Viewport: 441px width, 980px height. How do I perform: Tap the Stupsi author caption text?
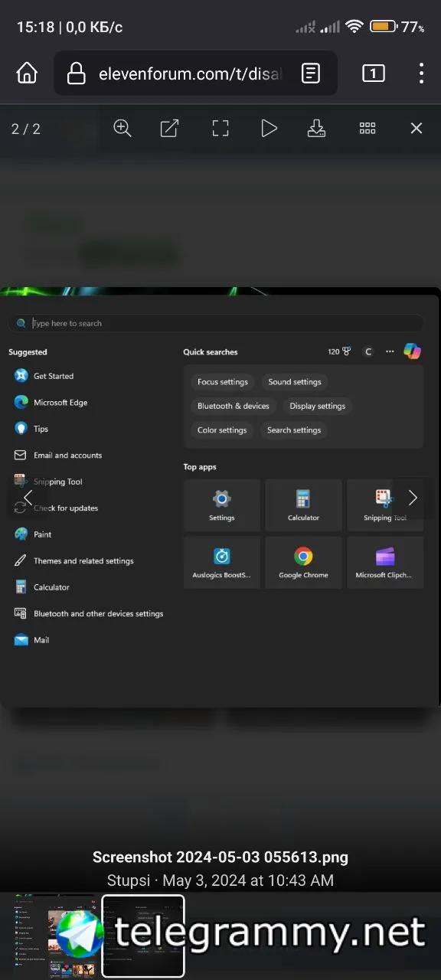point(129,880)
